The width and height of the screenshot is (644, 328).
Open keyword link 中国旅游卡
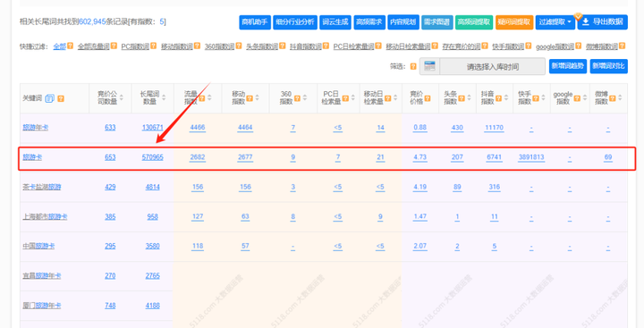pyautogui.click(x=38, y=246)
